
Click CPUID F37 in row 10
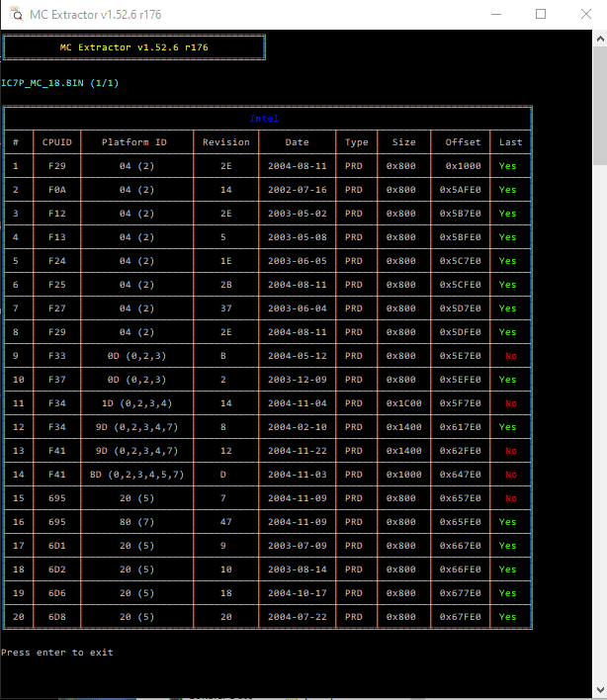click(x=56, y=380)
